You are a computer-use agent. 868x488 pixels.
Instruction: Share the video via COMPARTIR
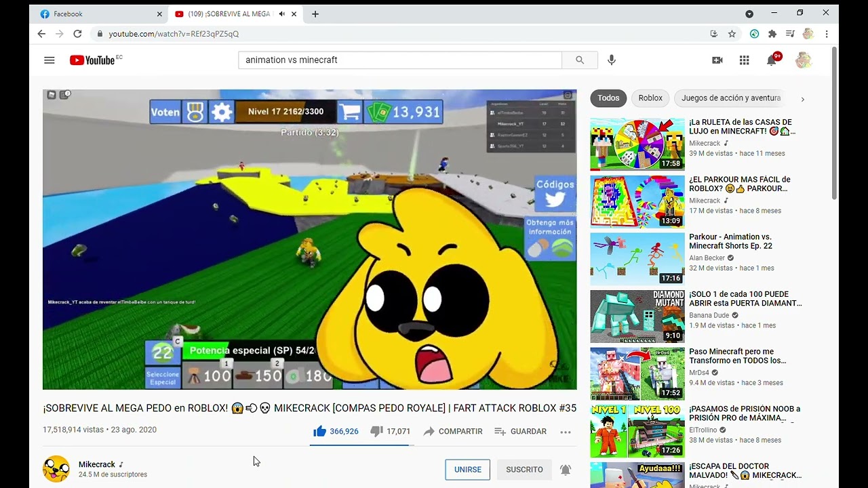click(x=452, y=431)
